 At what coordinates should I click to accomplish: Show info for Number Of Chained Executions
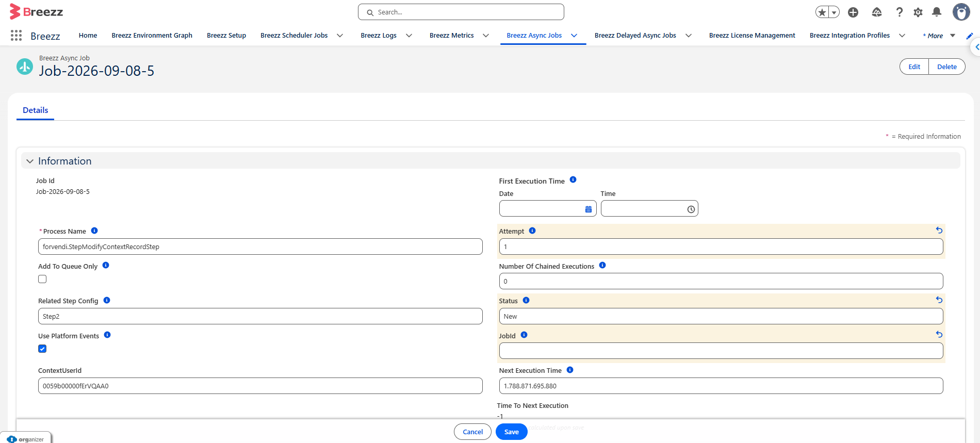tap(602, 265)
